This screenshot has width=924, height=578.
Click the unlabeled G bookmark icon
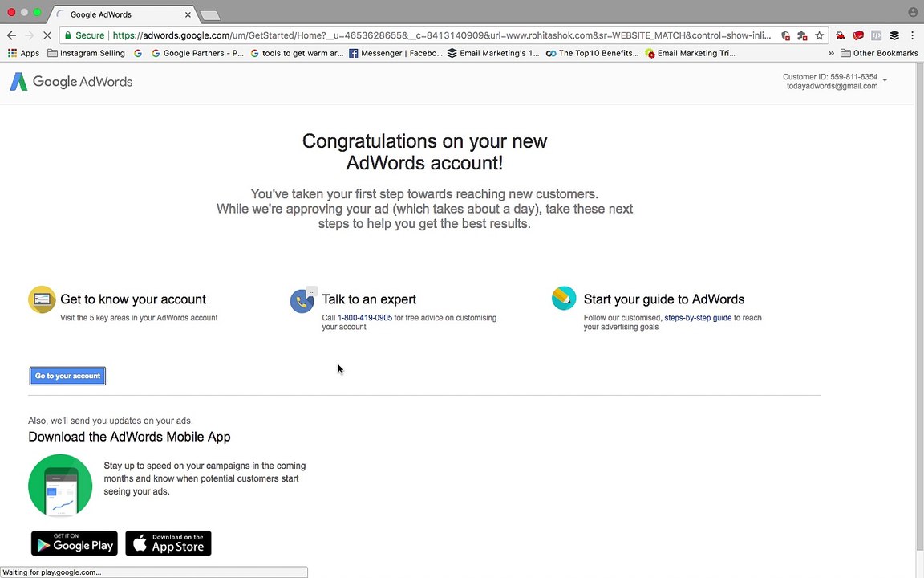pyautogui.click(x=138, y=53)
